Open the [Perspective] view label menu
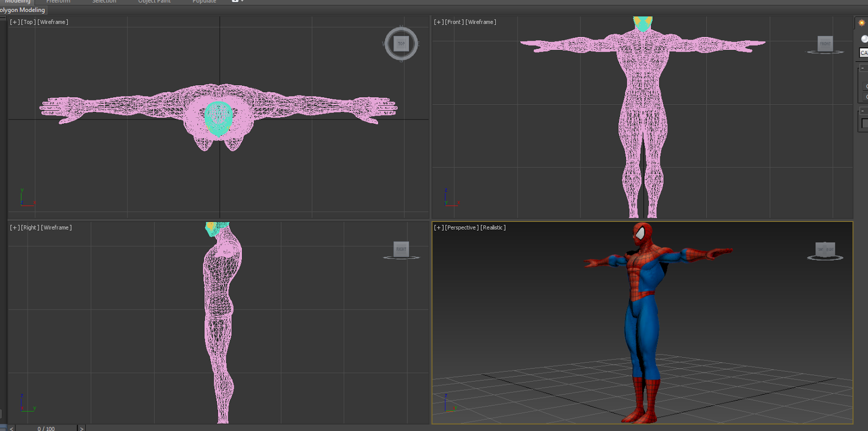868x431 pixels. pyautogui.click(x=462, y=228)
